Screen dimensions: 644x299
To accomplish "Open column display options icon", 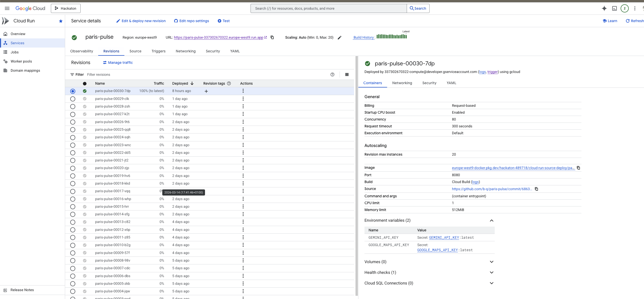I will (347, 74).
